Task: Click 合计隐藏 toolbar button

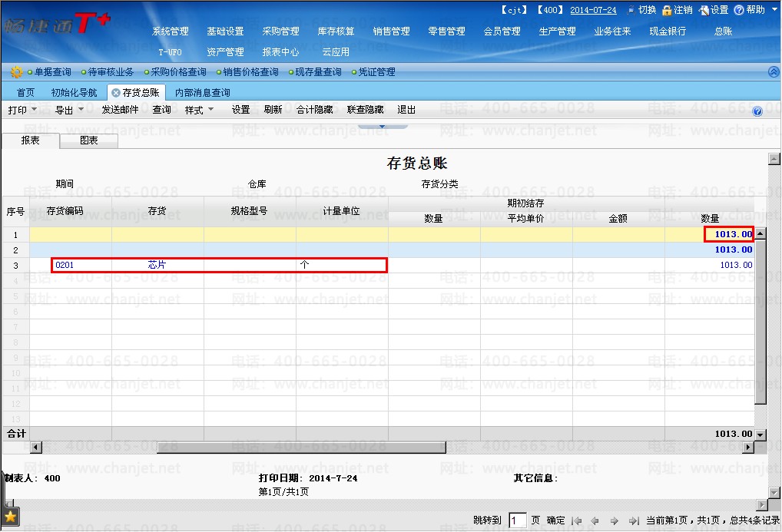Action: pos(315,110)
